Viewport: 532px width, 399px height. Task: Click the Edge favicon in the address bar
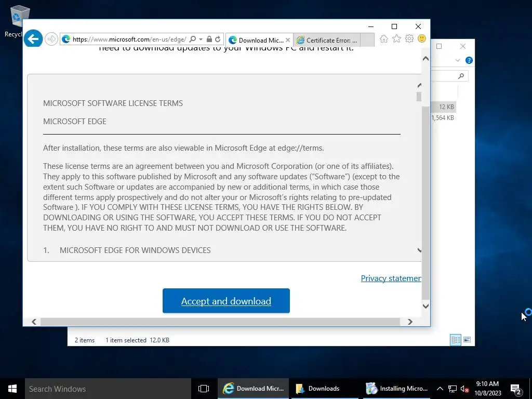click(x=66, y=39)
